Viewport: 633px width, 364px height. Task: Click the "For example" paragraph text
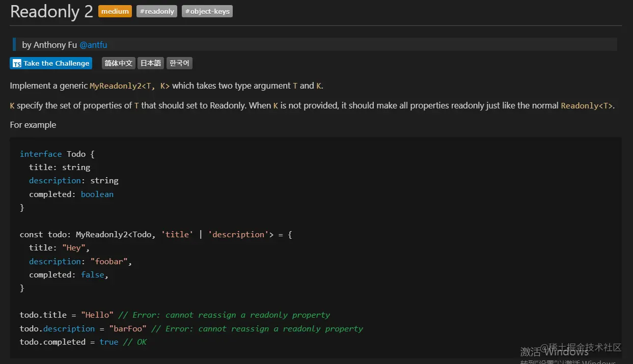coord(33,125)
